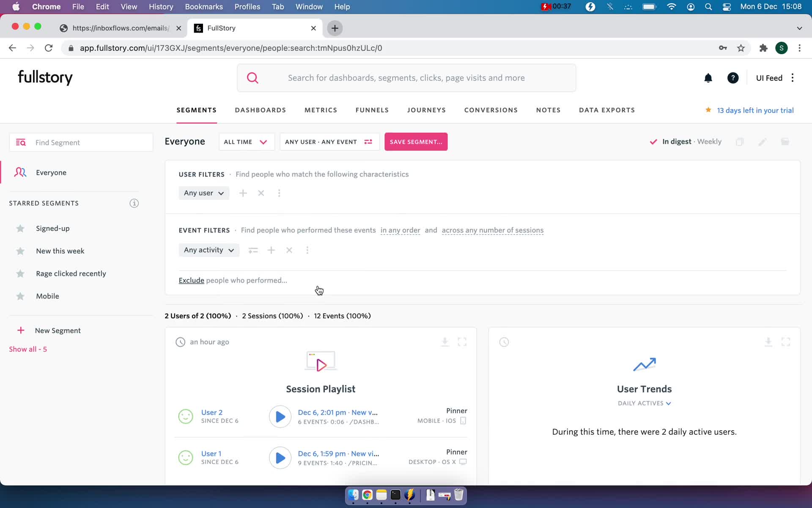Click the User Trends clock icon
The height and width of the screenshot is (508, 812).
point(504,342)
